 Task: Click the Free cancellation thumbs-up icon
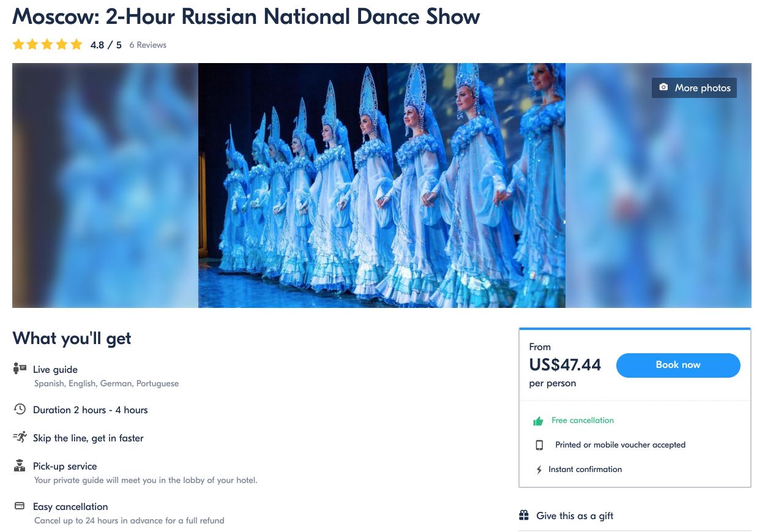[x=539, y=421]
